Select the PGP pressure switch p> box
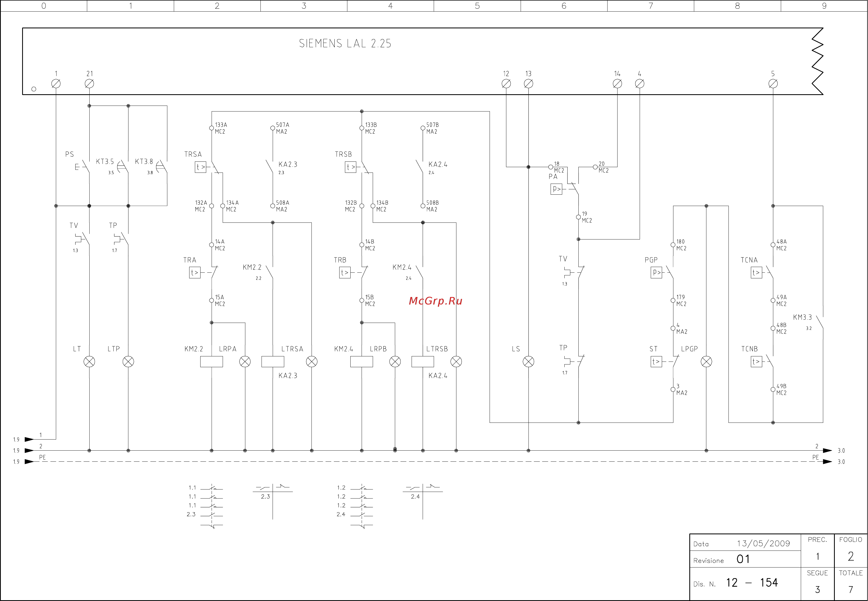 (656, 273)
